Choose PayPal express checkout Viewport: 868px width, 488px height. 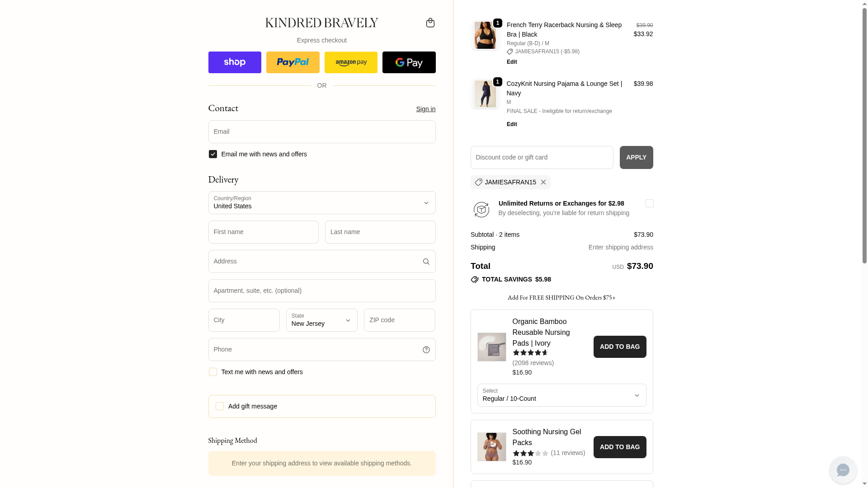pos(292,62)
